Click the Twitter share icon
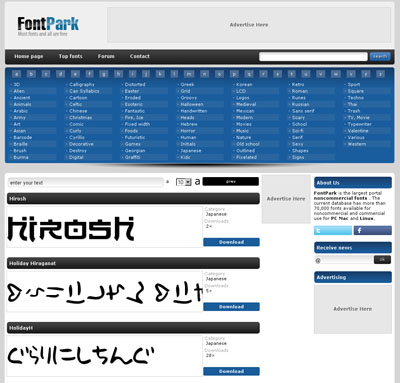 pyautogui.click(x=333, y=230)
